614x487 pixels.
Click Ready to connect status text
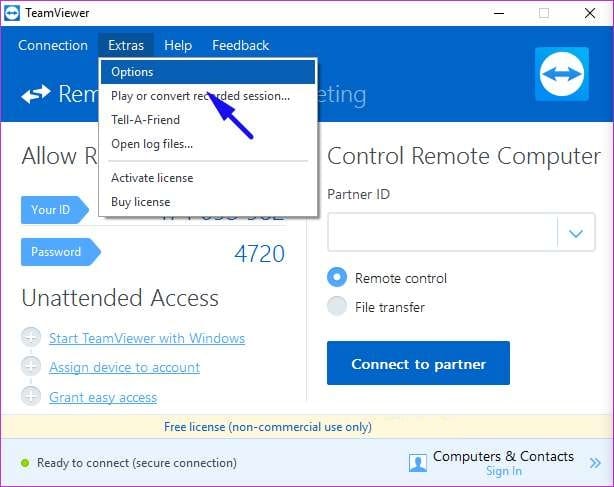coord(137,463)
